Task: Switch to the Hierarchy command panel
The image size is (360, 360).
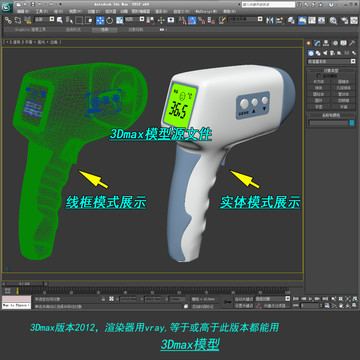Action: (326, 43)
